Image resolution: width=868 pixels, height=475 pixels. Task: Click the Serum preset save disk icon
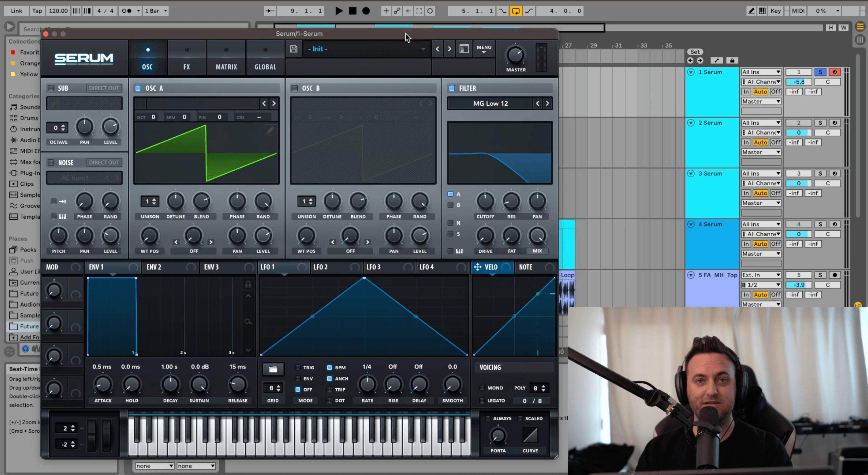coord(293,49)
